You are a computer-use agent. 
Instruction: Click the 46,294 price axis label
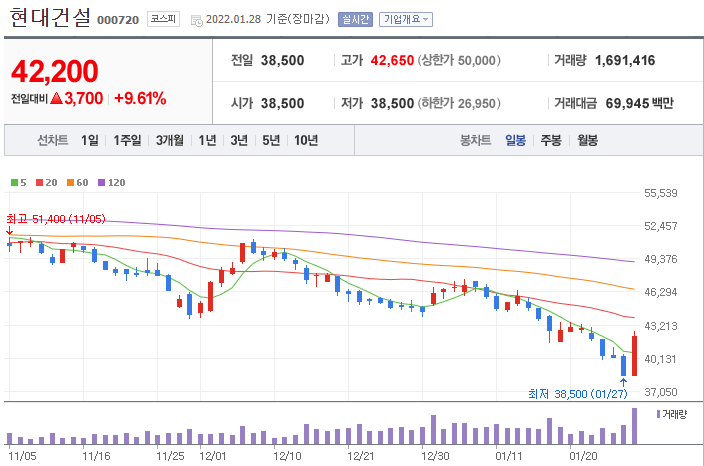[x=660, y=292]
